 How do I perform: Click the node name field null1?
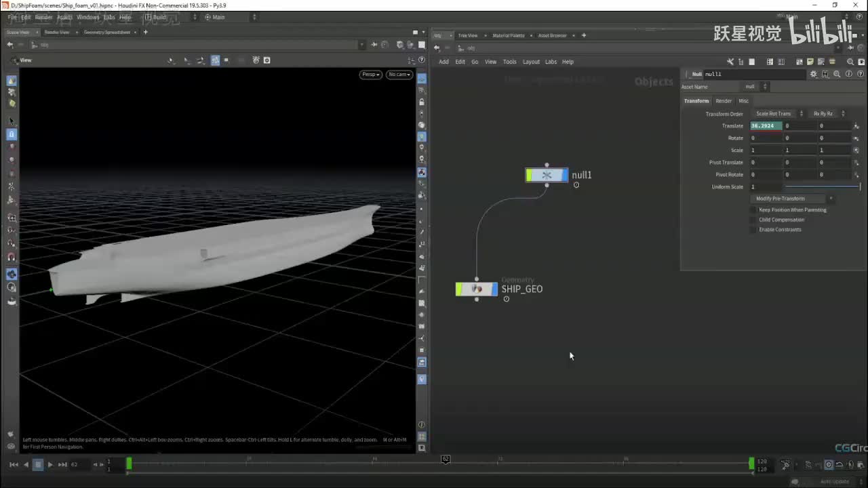[754, 74]
